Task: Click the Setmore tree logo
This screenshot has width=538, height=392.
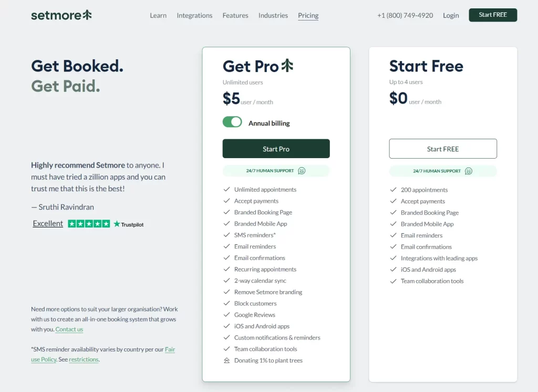Action: click(87, 15)
